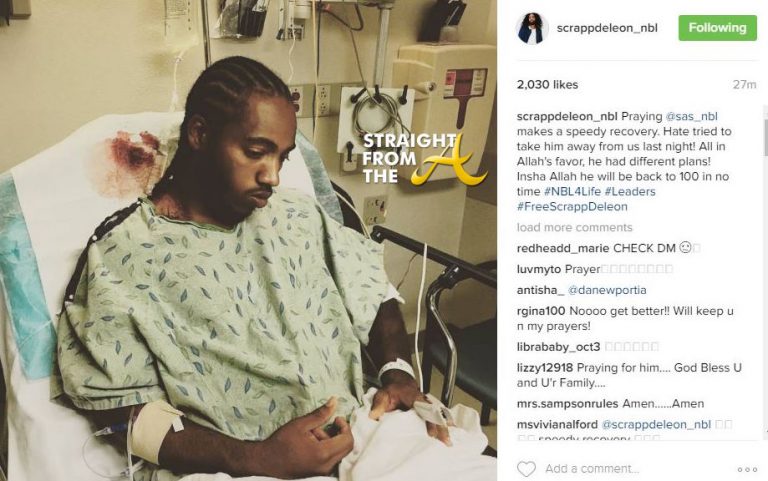768x481 pixels.
Task: Visit rgina100's profile from comment
Action: click(x=541, y=311)
